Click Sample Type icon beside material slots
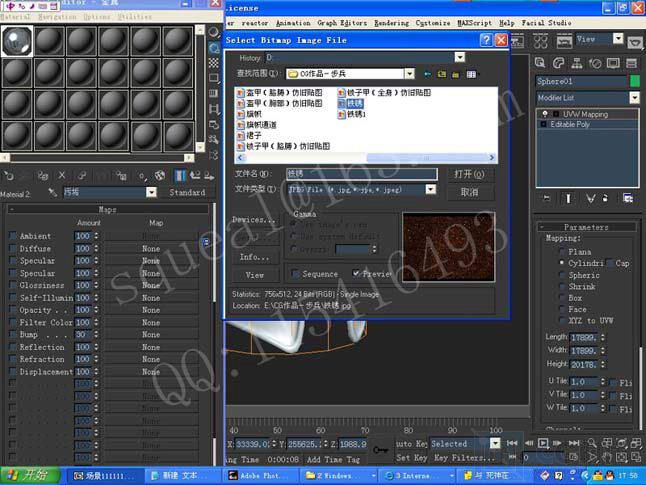 (213, 32)
